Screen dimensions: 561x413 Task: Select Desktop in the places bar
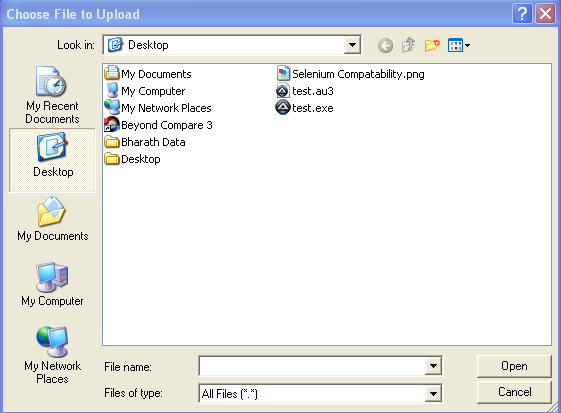pos(52,160)
